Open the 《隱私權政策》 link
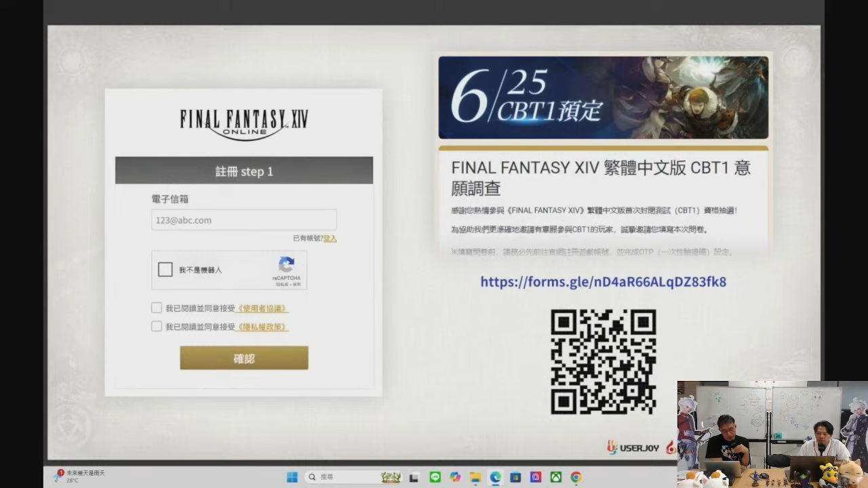 point(262,327)
